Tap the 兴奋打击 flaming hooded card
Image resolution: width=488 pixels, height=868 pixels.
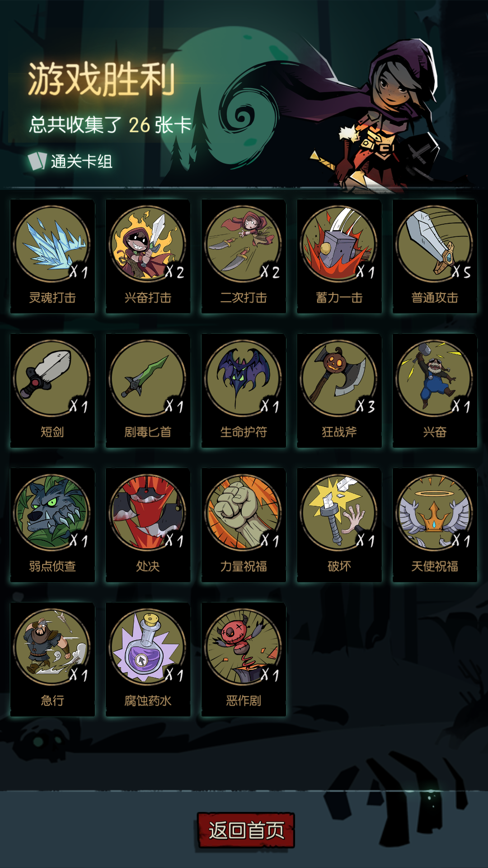[148, 256]
